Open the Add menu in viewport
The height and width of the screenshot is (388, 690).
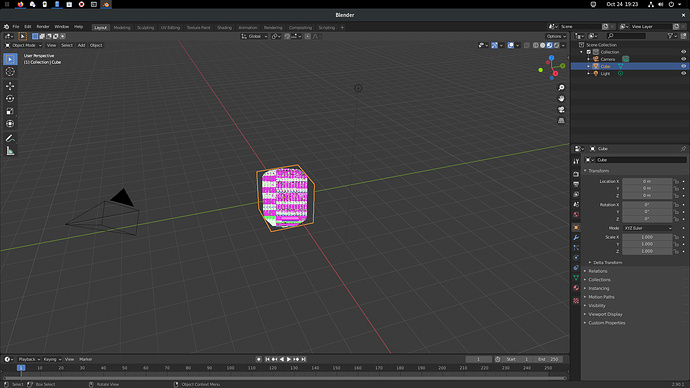[x=81, y=45]
